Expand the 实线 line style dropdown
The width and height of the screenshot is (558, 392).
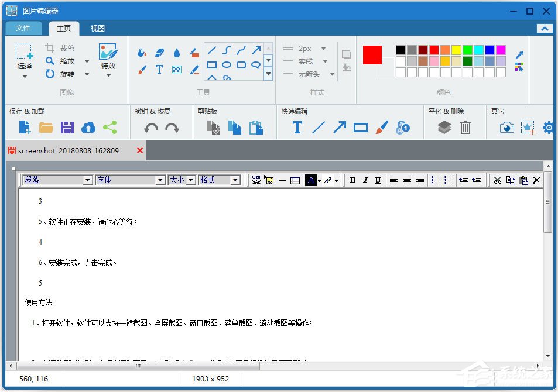coord(325,61)
